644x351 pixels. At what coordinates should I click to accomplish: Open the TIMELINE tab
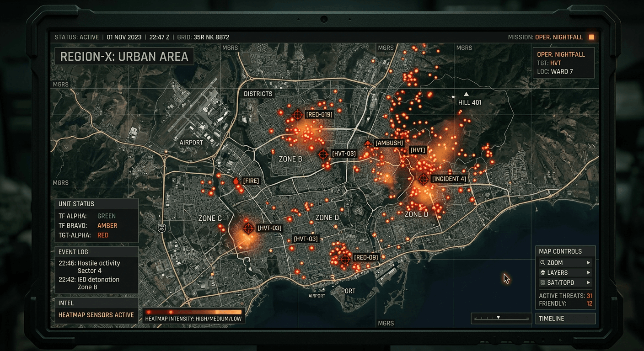[x=565, y=318]
